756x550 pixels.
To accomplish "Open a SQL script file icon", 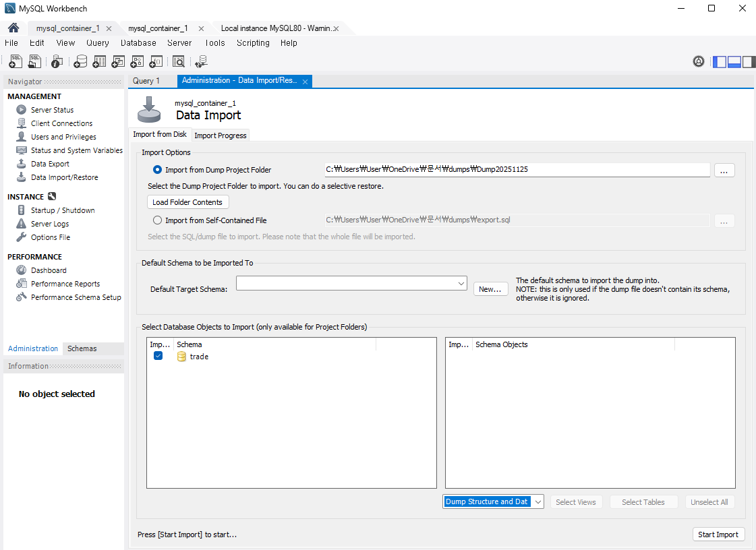I will point(34,61).
